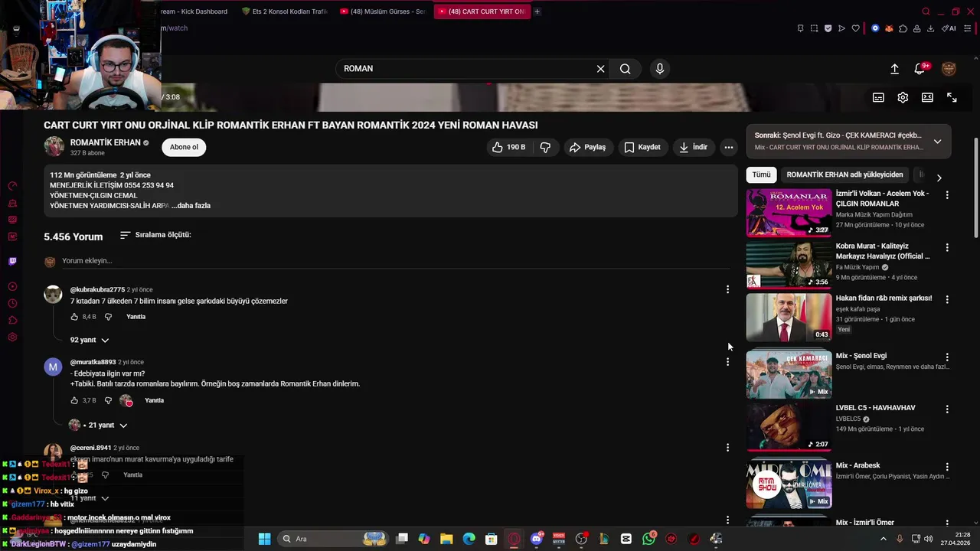Open YouTube notifications bell

[920, 69]
